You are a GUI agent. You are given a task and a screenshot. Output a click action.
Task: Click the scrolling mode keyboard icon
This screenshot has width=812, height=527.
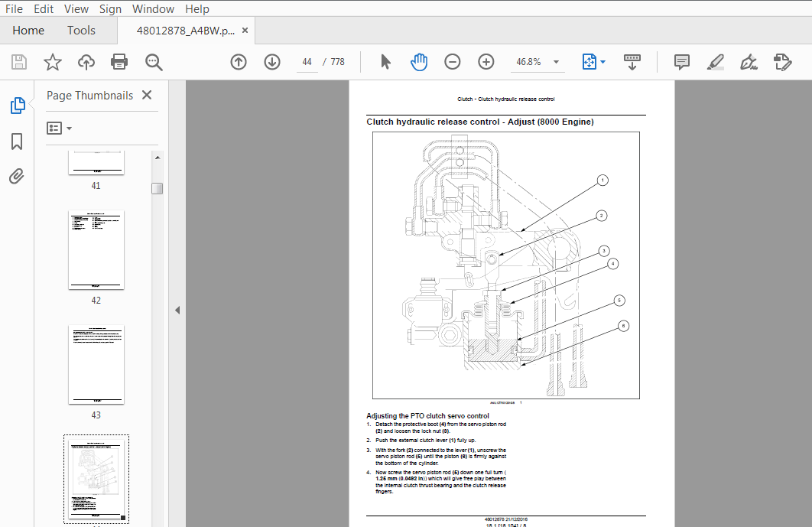pyautogui.click(x=632, y=62)
